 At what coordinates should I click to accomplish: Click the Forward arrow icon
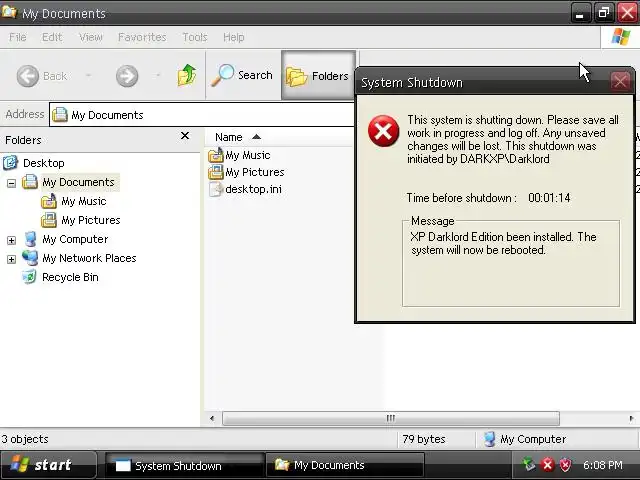pos(127,76)
